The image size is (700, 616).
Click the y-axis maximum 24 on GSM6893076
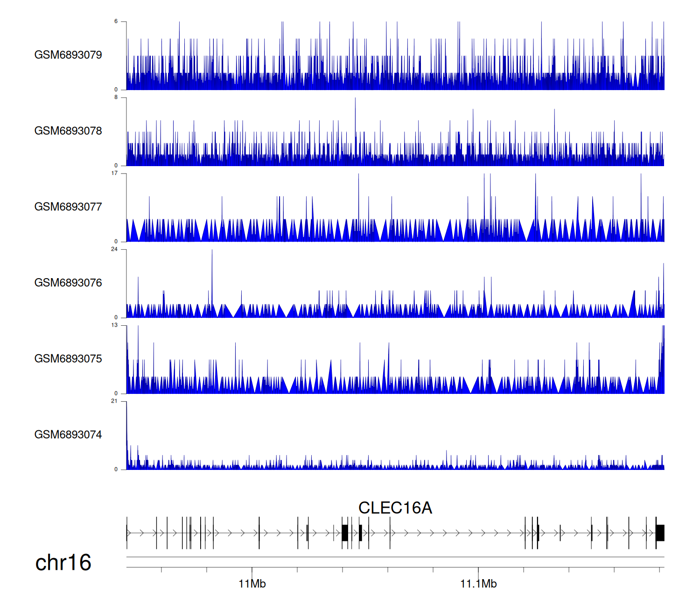(x=114, y=249)
